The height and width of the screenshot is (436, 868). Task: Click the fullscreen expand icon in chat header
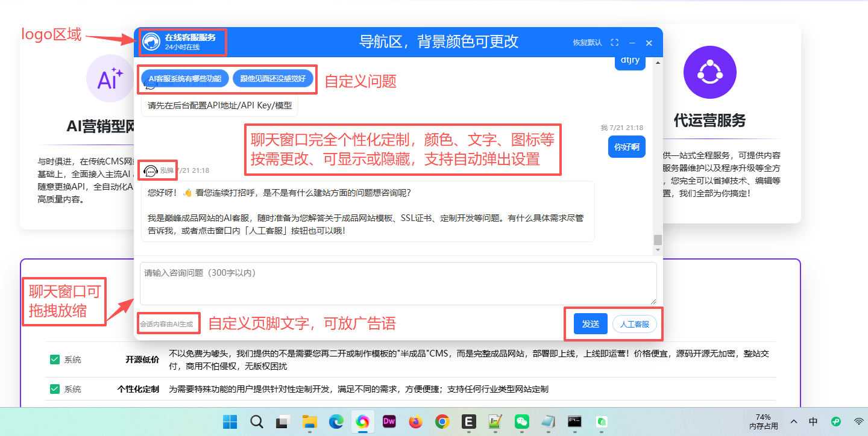pyautogui.click(x=615, y=43)
